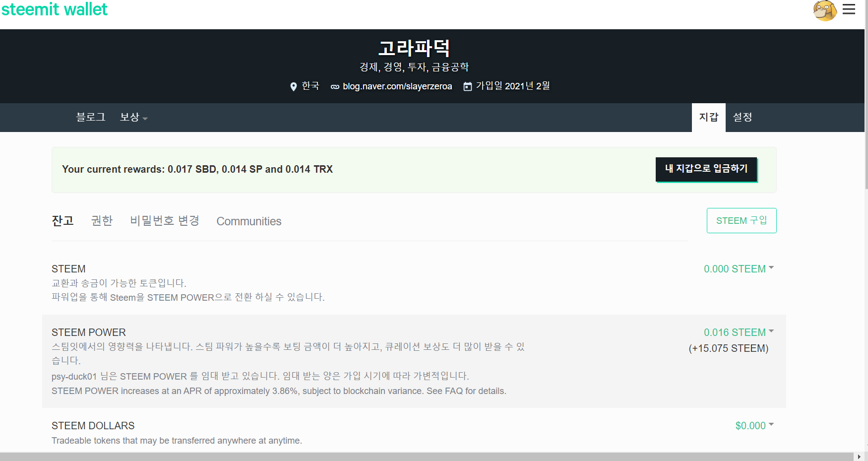Select the 잔고 sub-tab
This screenshot has height=461, width=868.
(62, 221)
